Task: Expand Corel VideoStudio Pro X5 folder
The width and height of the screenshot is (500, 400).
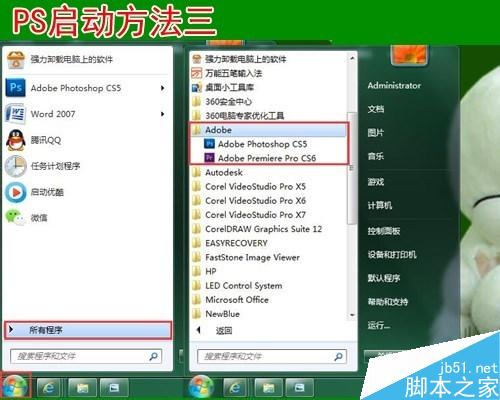Action: point(269,187)
